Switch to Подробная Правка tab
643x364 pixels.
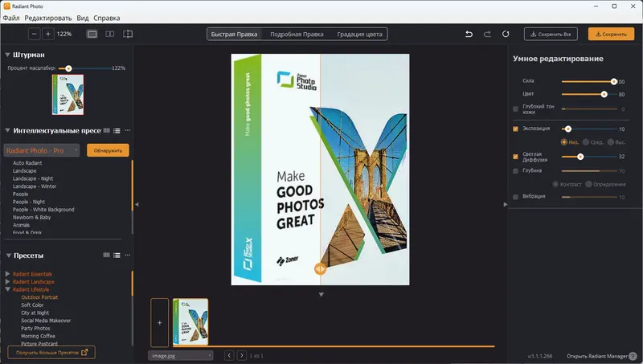coord(297,34)
